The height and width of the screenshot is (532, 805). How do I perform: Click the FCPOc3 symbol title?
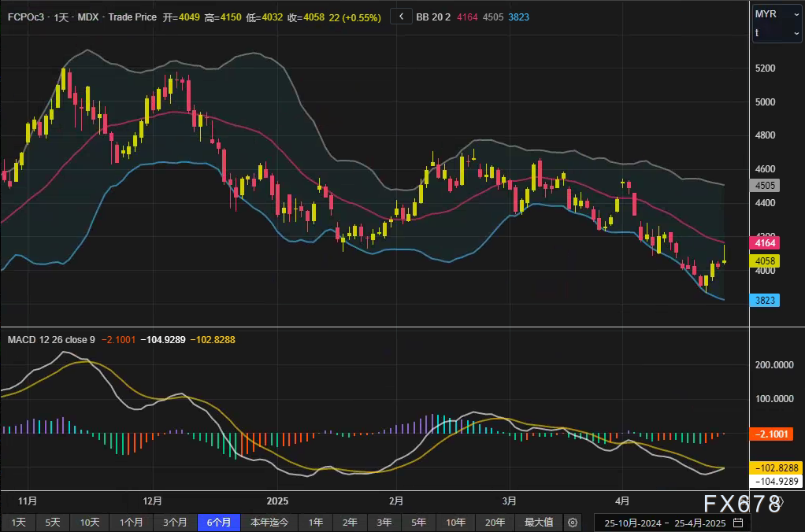[x=26, y=17]
